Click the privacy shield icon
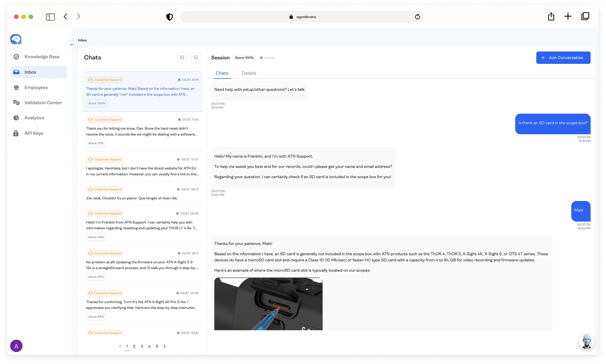This screenshot has height=364, width=606. (x=170, y=17)
